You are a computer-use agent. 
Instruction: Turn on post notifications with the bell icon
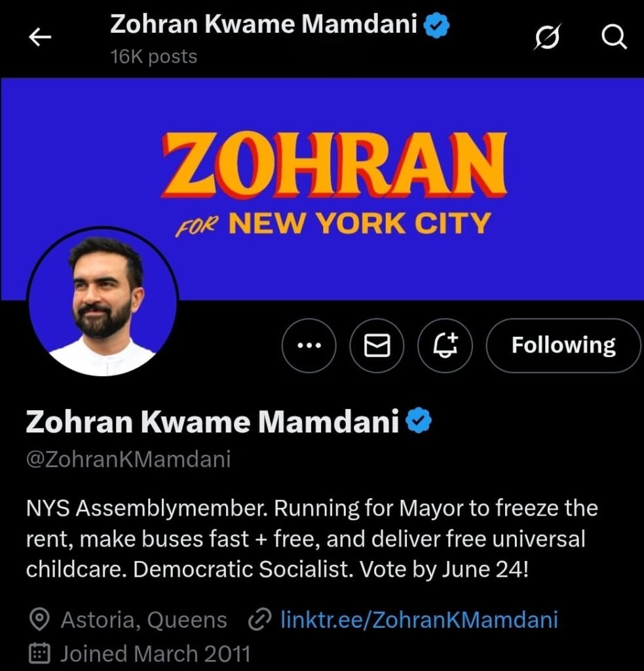(445, 345)
